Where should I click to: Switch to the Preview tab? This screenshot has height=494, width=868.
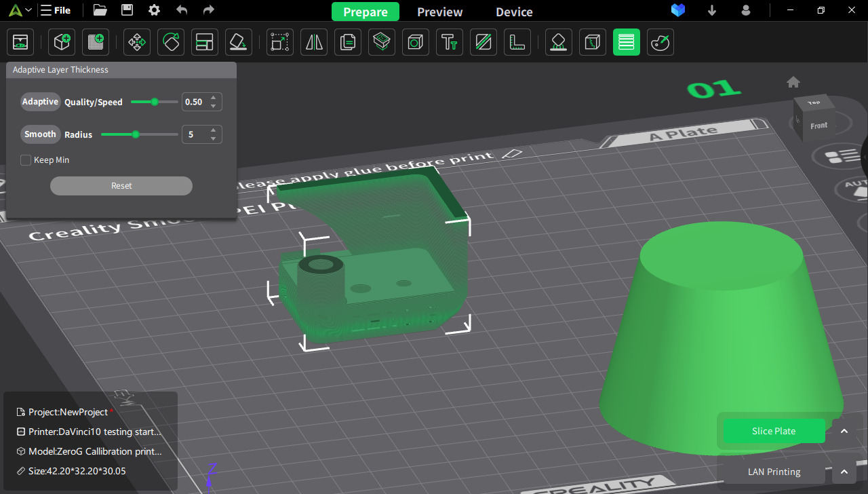(439, 12)
